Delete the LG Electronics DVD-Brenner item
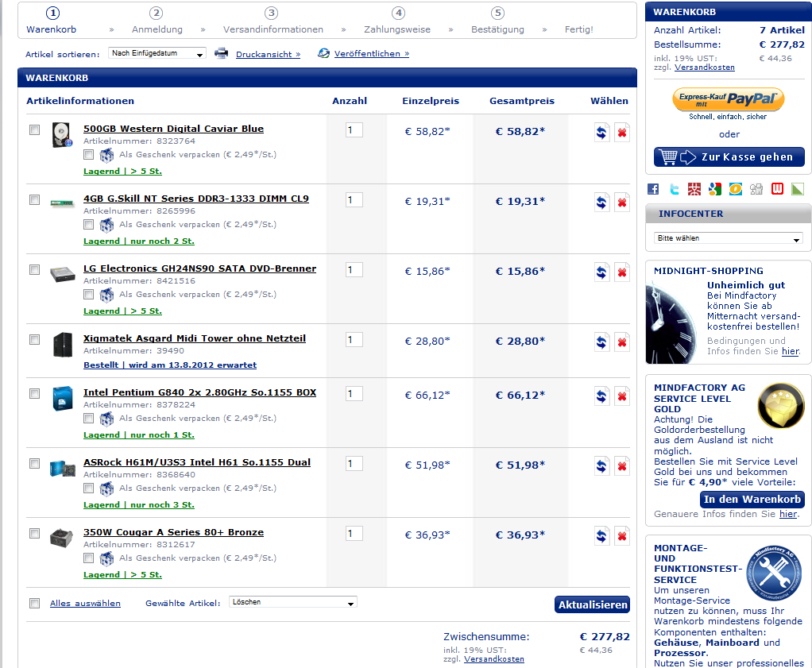Image resolution: width=812 pixels, height=668 pixels. coord(622,272)
